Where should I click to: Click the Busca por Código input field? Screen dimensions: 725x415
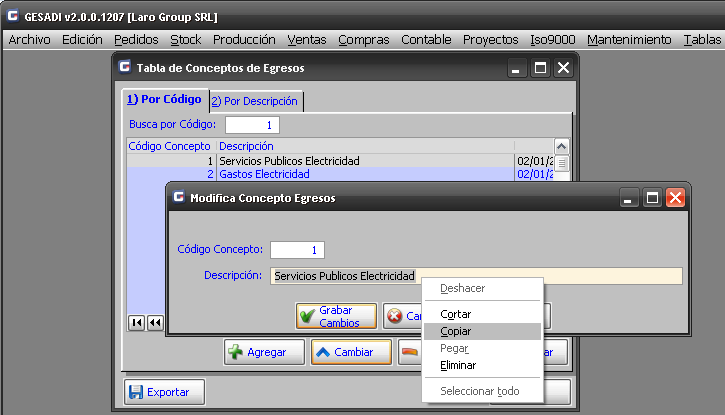tap(252, 125)
